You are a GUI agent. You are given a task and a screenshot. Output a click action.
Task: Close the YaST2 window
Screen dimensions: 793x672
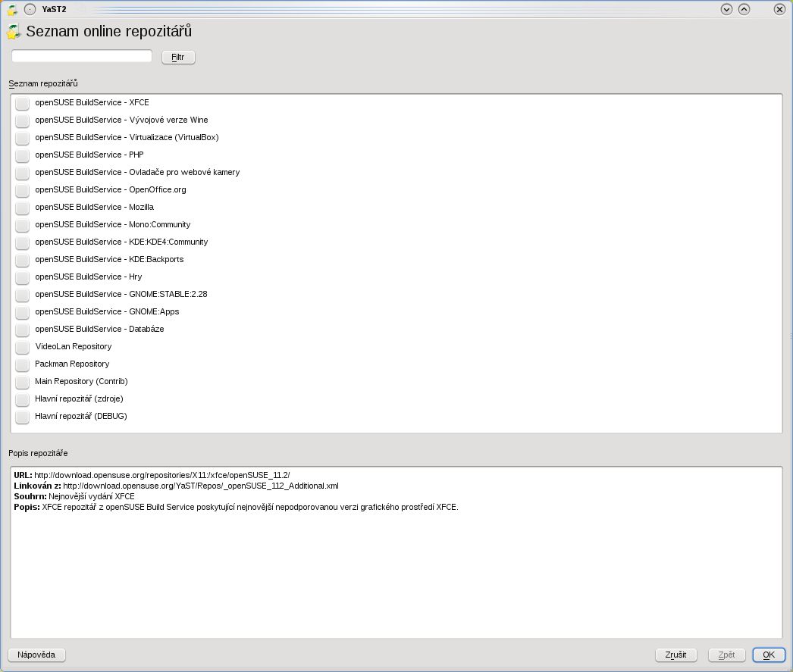779,9
